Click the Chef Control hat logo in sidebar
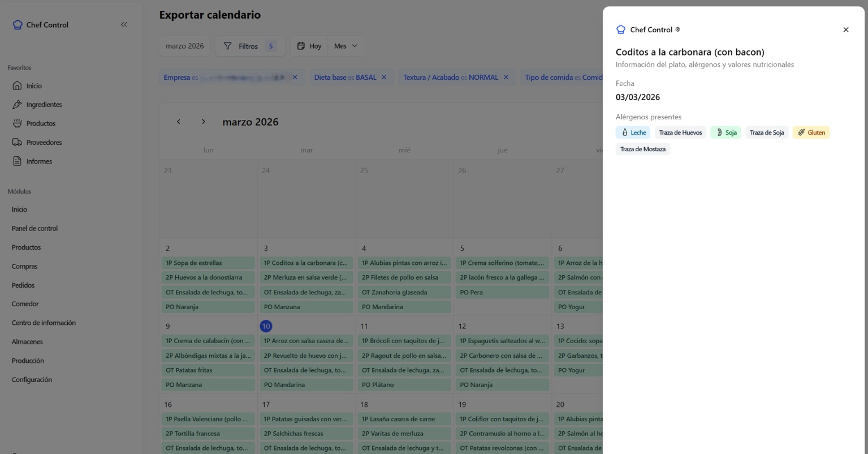This screenshot has width=868, height=454. pos(18,25)
